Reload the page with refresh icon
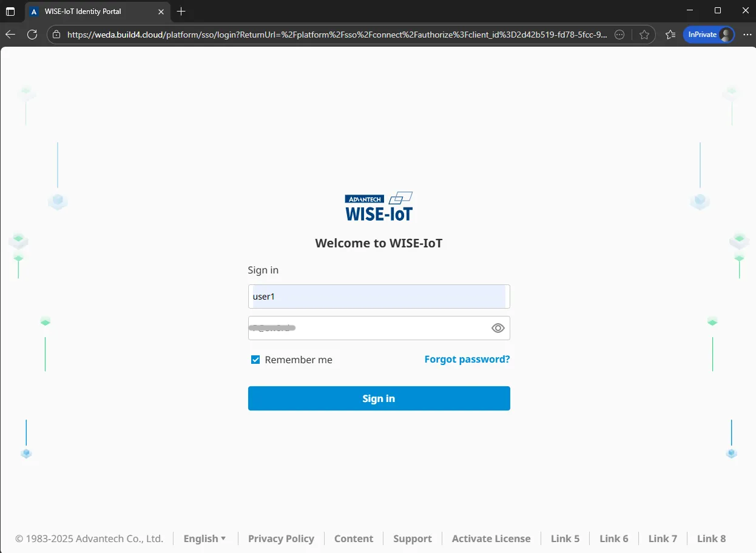This screenshot has height=553, width=756. pyautogui.click(x=32, y=35)
